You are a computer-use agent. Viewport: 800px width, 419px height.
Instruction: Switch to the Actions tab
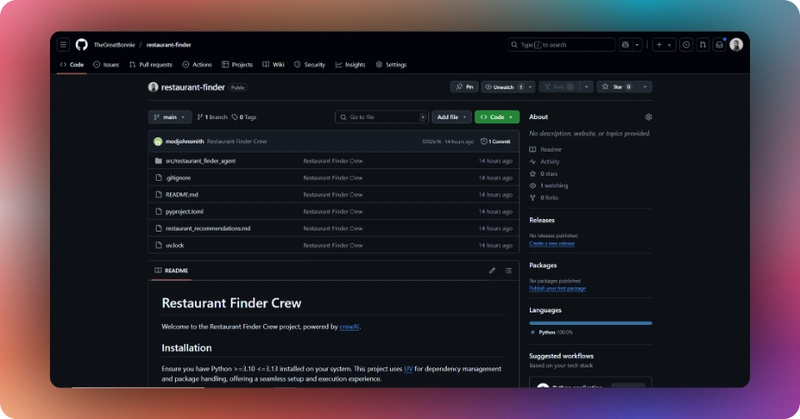(197, 65)
